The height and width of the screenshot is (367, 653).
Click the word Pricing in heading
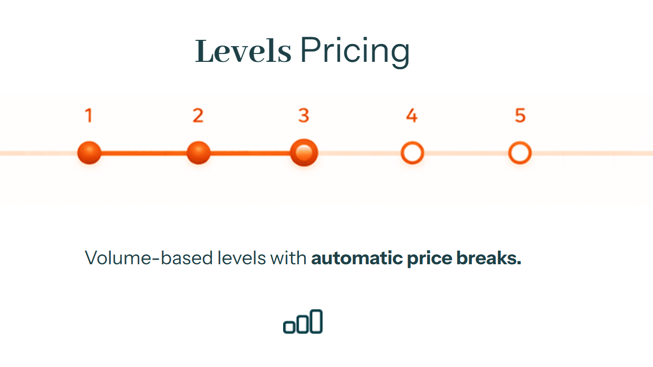coord(355,52)
